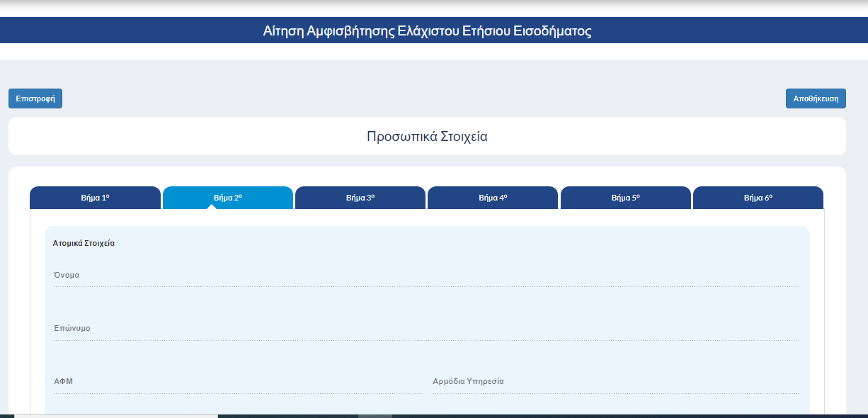Click the white arrow under Βήμα 2º
Screen dimensions: 868x418
pos(210,206)
